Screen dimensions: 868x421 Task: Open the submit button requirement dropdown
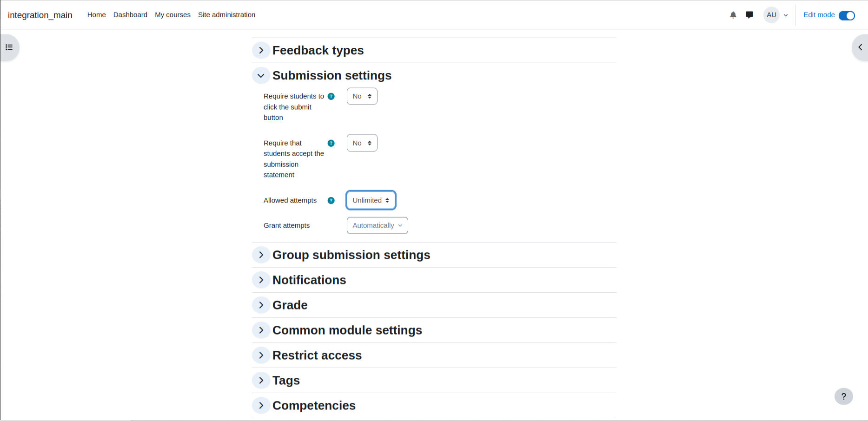[362, 96]
